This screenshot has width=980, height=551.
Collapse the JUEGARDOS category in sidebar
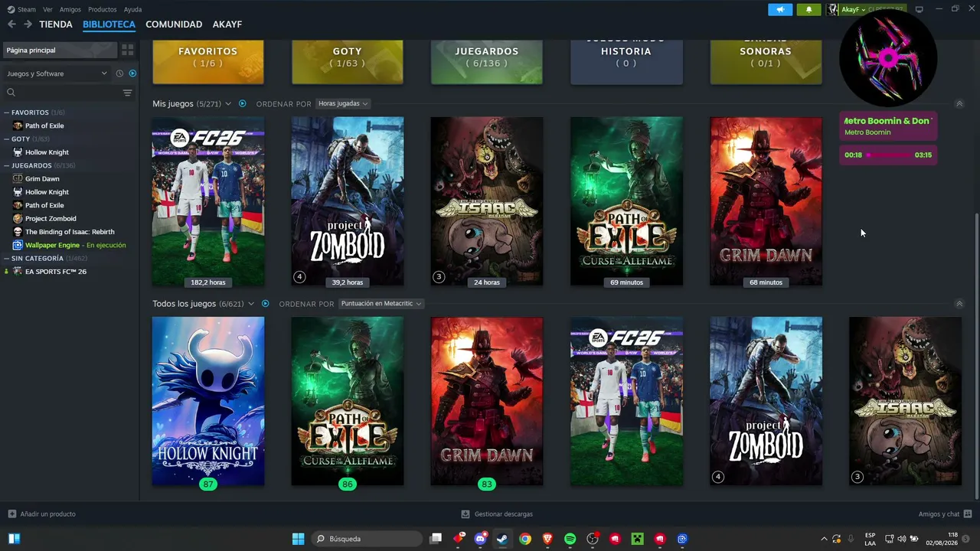[x=7, y=165]
